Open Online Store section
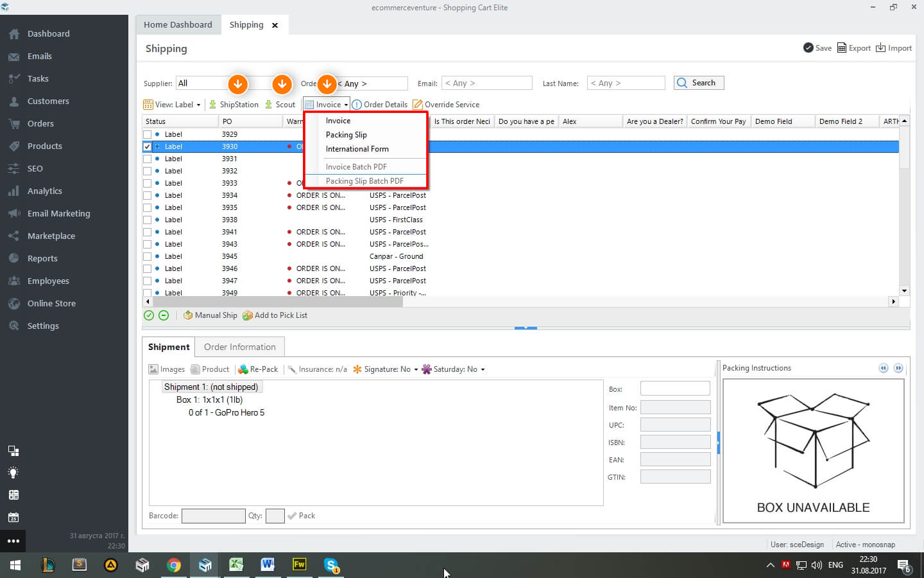Screen dimensions: 924x578 pos(51,304)
